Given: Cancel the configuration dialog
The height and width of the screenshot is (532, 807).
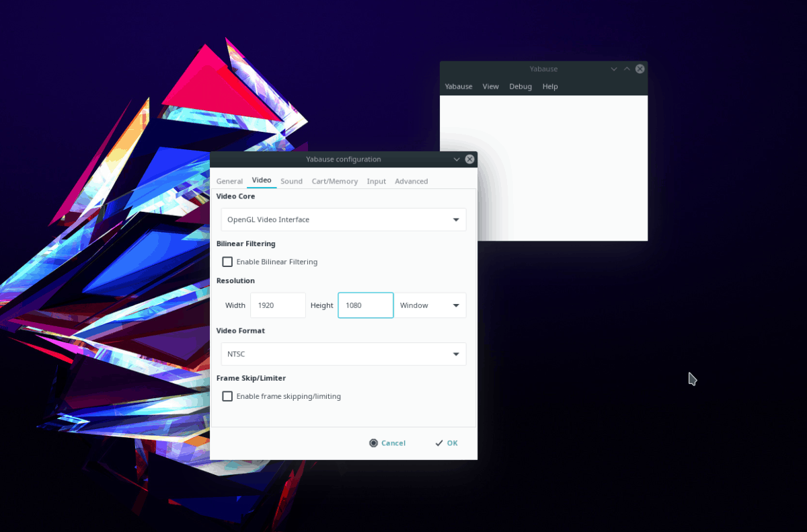Looking at the screenshot, I should pos(387,443).
